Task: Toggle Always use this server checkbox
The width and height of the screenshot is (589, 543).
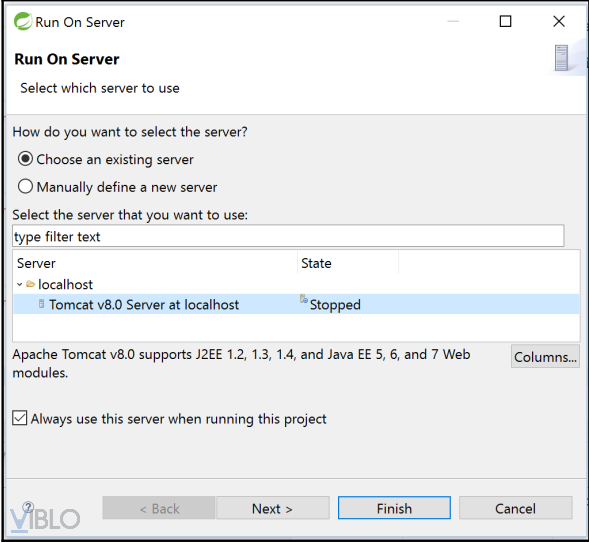Action: click(x=20, y=418)
